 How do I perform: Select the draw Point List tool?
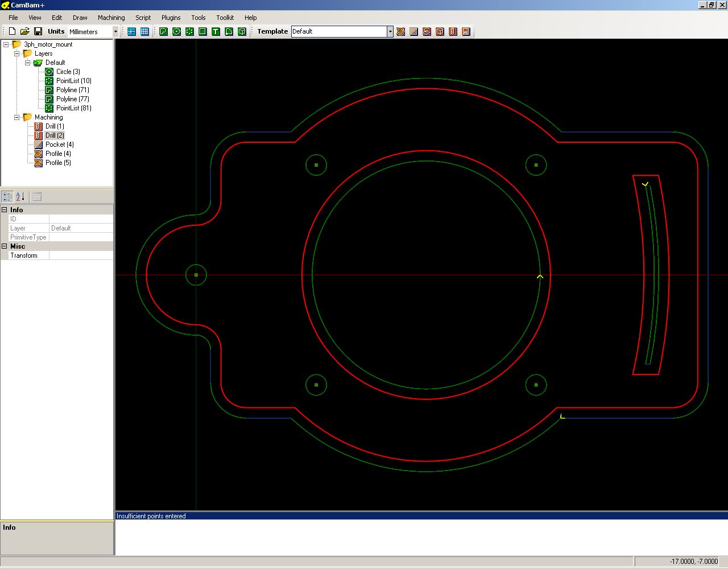click(x=189, y=31)
